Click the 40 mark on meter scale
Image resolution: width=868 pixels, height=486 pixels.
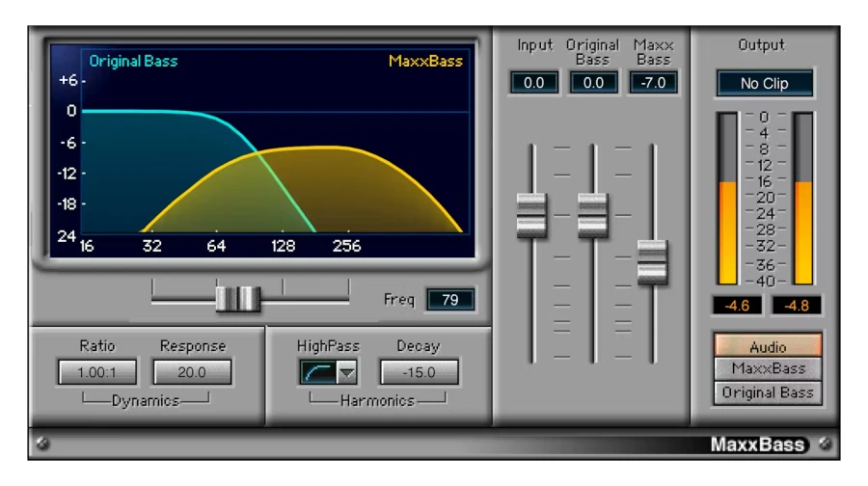(765, 282)
